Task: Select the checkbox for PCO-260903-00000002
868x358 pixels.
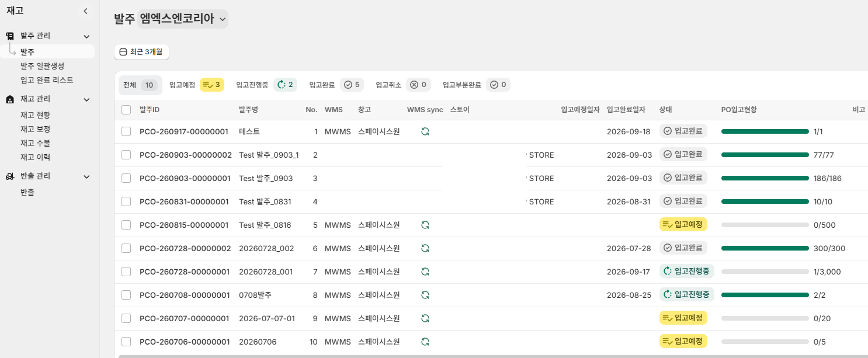Action: tap(126, 155)
